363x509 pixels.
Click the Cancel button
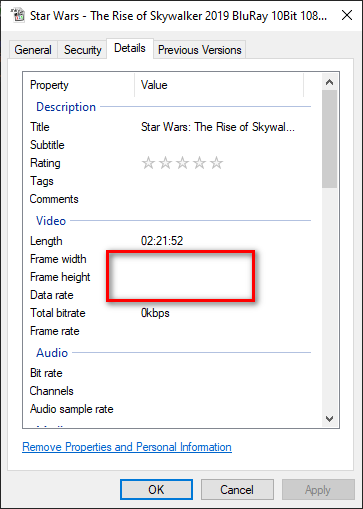(x=237, y=490)
